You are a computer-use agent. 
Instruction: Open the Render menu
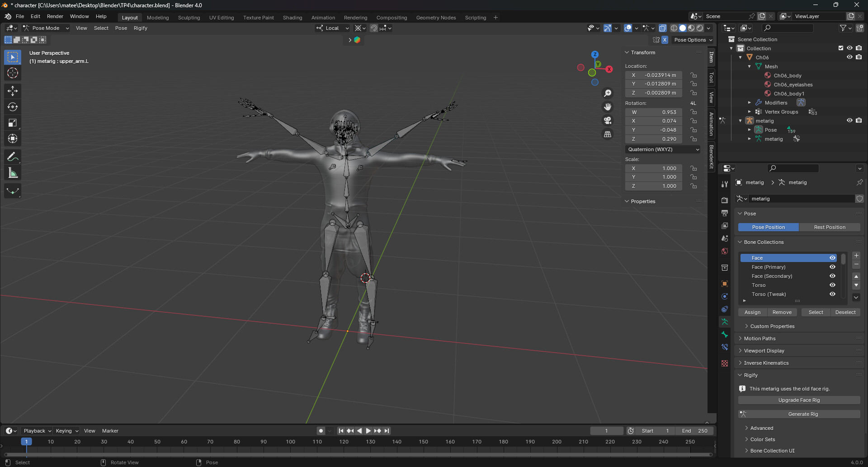pos(55,16)
